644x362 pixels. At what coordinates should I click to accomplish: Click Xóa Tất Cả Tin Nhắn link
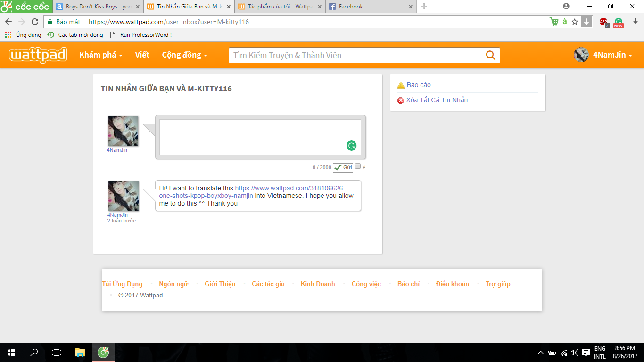[437, 100]
